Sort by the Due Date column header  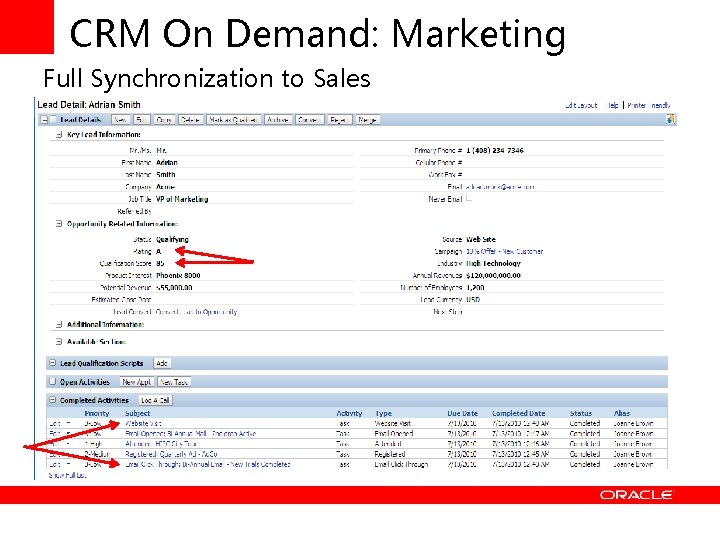[462, 413]
